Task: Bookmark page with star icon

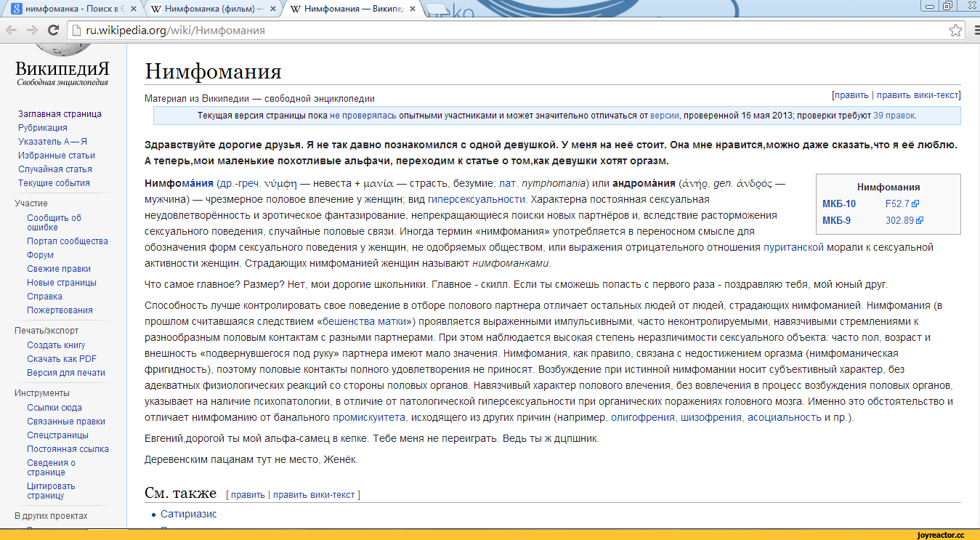Action: (955, 31)
